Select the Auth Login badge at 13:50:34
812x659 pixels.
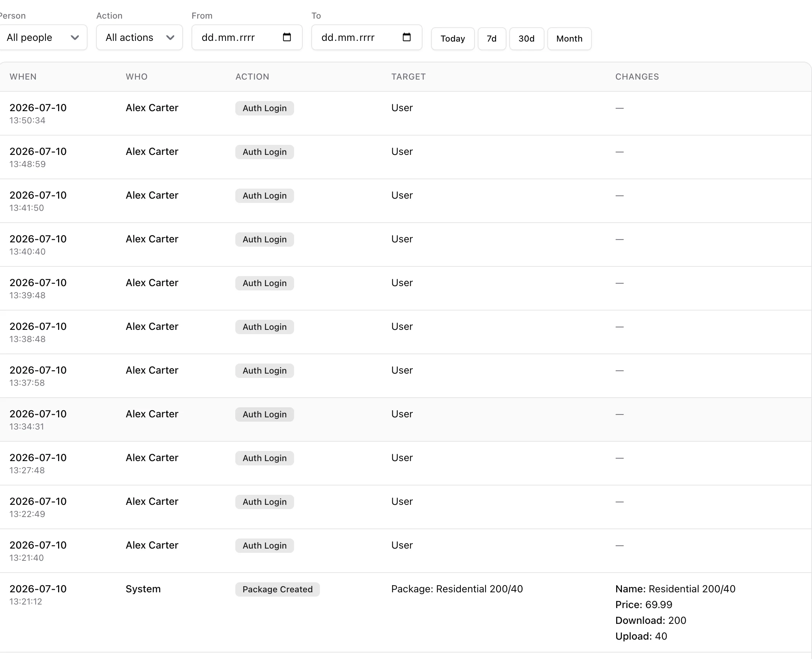[264, 108]
